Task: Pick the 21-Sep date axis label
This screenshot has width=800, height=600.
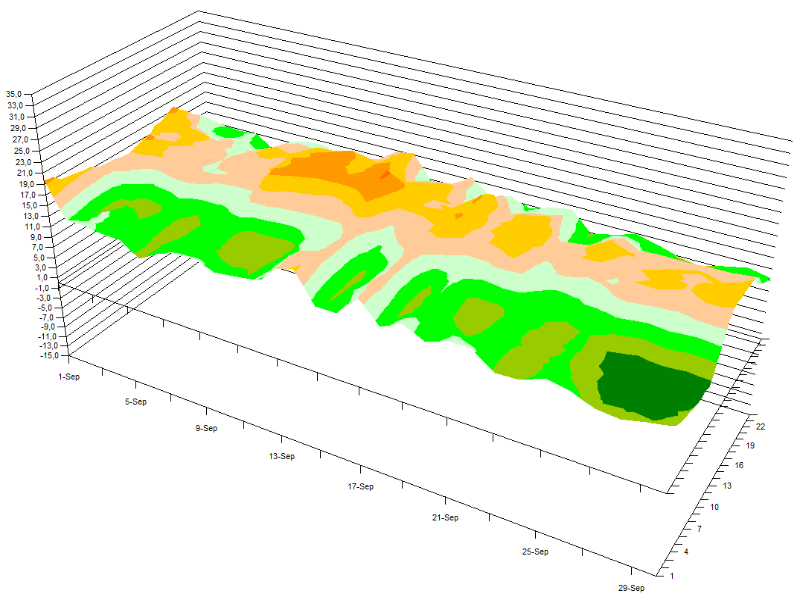Action: [445, 517]
